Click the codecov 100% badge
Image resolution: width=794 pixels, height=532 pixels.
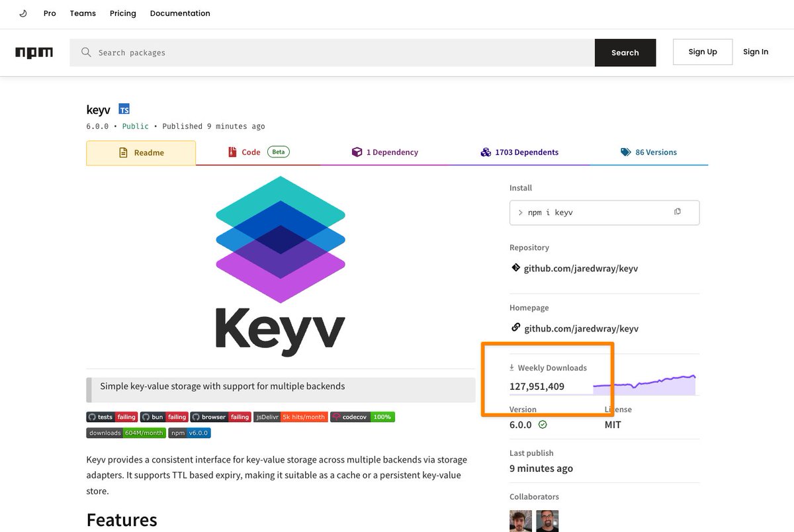coord(362,417)
